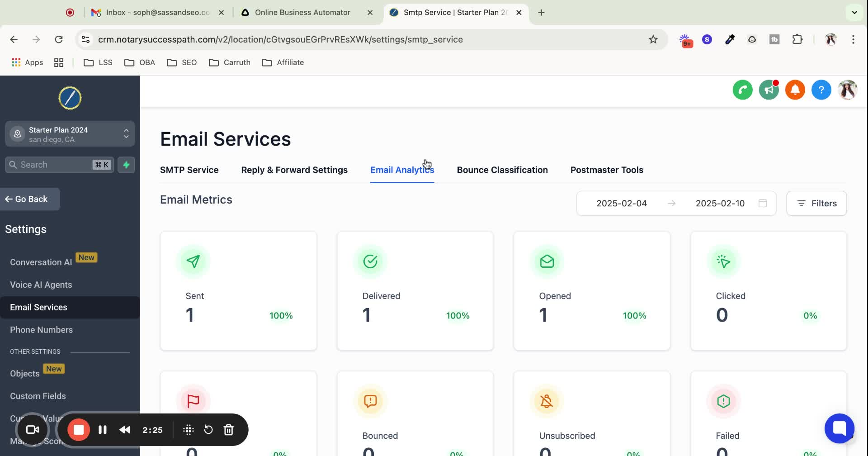Click the red flag metric icon
Viewport: 868px width, 456px height.
[193, 401]
